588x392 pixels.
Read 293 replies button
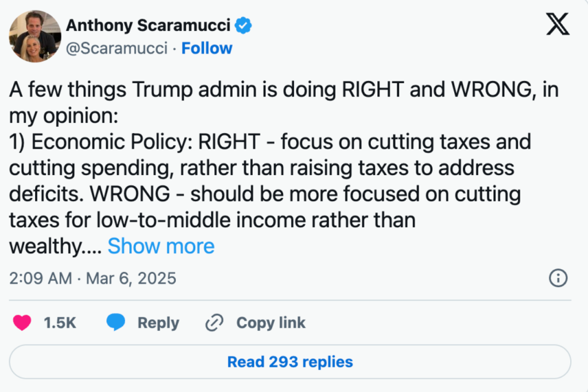290,362
